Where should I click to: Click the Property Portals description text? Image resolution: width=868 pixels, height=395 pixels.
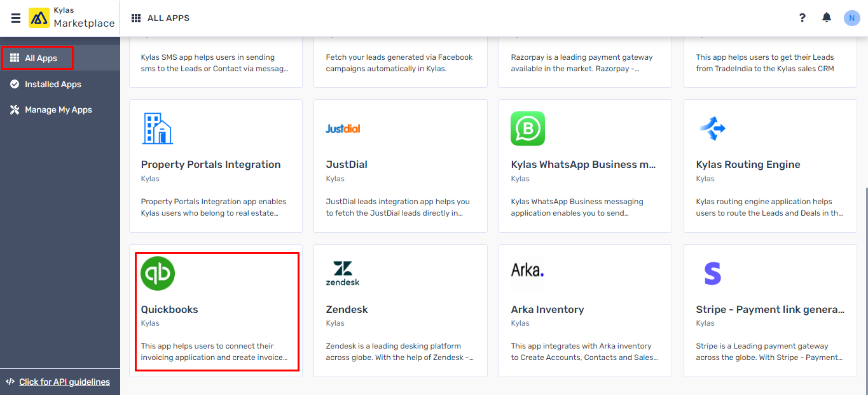pyautogui.click(x=214, y=207)
